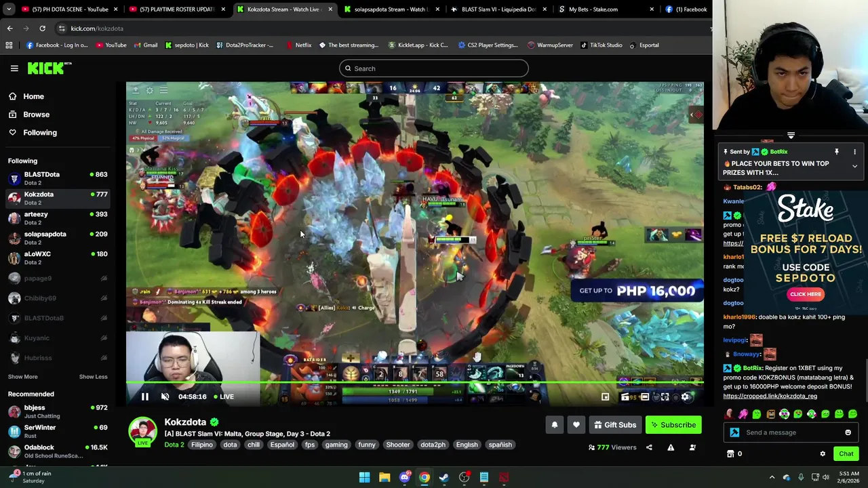Open solapsapdota channel in sidebar
This screenshot has height=488, width=868.
coord(58,238)
